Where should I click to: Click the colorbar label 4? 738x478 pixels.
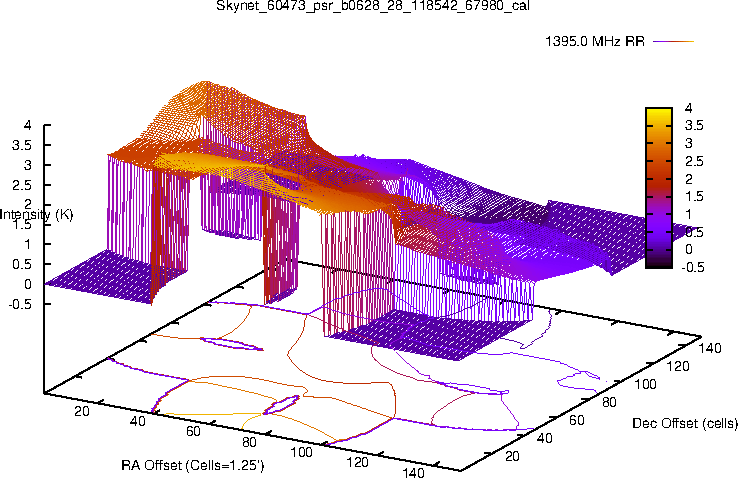pos(689,108)
